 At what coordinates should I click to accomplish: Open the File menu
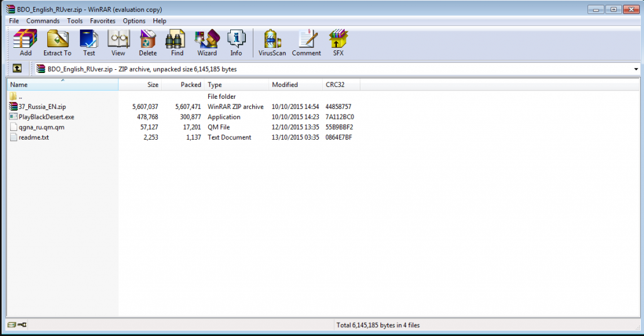click(x=14, y=21)
